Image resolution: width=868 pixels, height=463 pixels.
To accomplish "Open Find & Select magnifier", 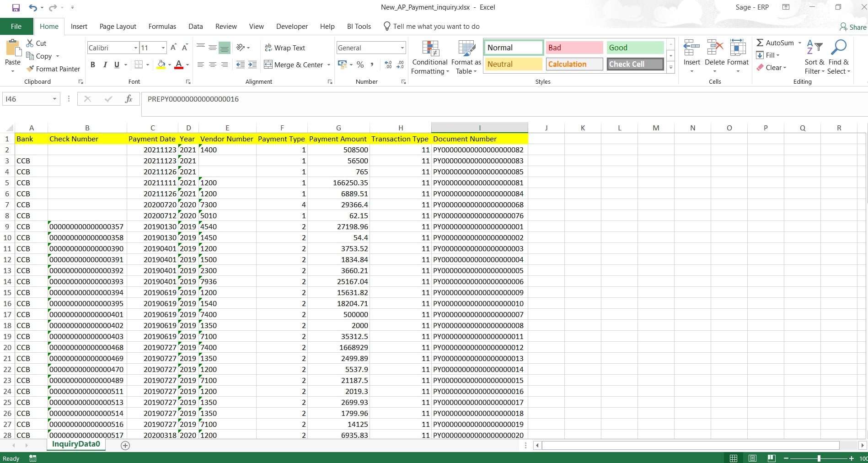I will (x=839, y=57).
